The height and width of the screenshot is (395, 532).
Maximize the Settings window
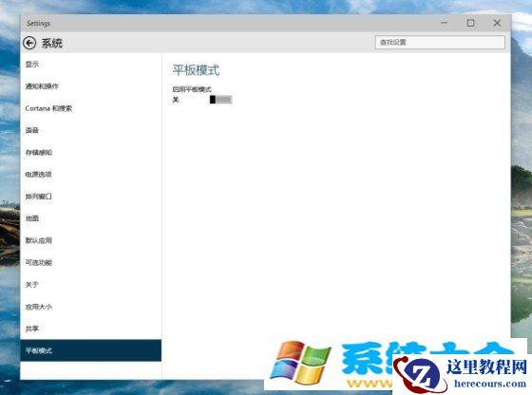pyautogui.click(x=470, y=23)
